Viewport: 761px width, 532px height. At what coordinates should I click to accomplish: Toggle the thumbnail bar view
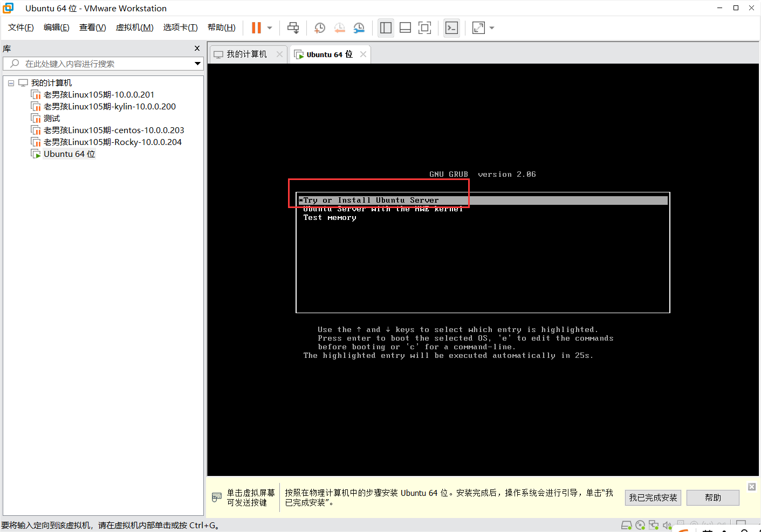coord(405,27)
